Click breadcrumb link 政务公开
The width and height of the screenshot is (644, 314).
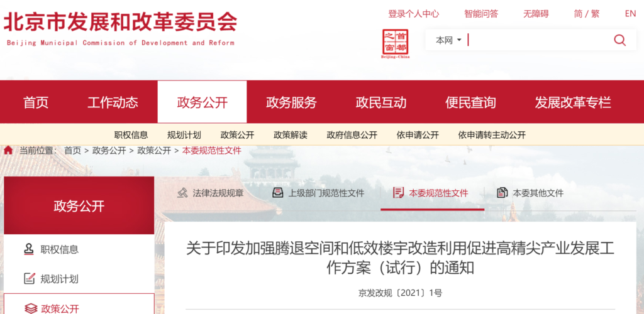coord(109,151)
